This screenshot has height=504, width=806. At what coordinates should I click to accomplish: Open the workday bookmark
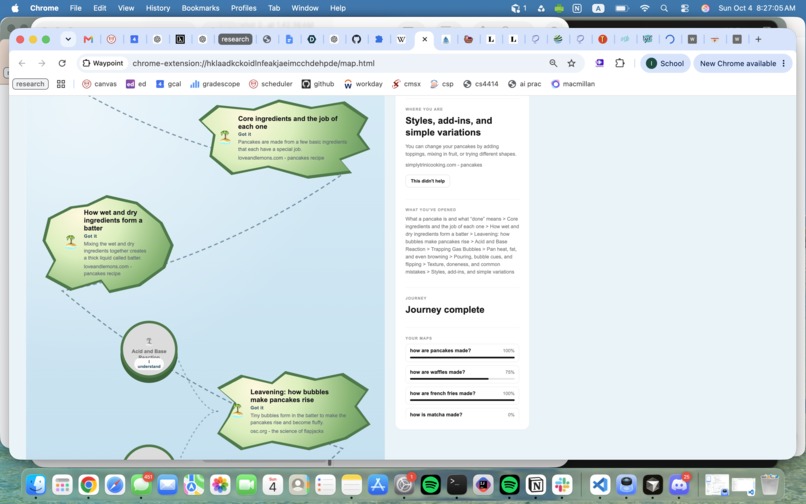[363, 84]
